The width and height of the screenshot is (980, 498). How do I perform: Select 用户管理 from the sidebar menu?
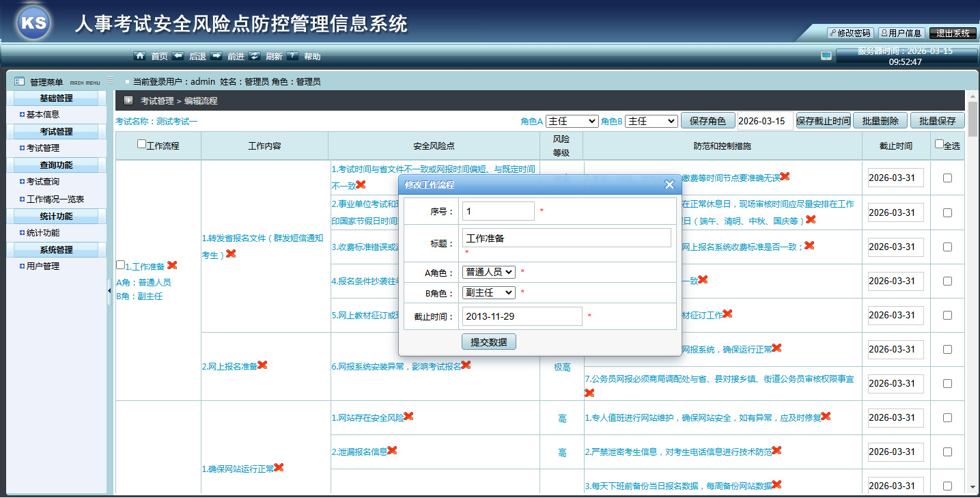(42, 266)
